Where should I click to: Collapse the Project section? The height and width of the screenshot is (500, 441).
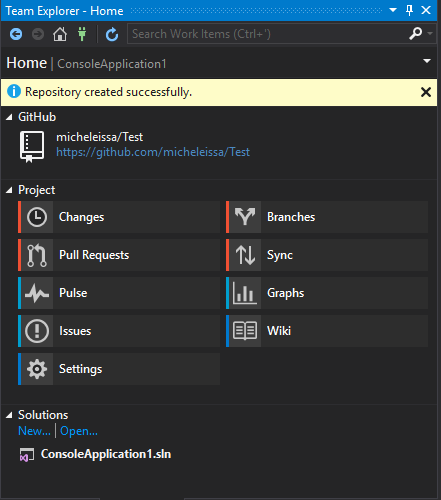9,190
